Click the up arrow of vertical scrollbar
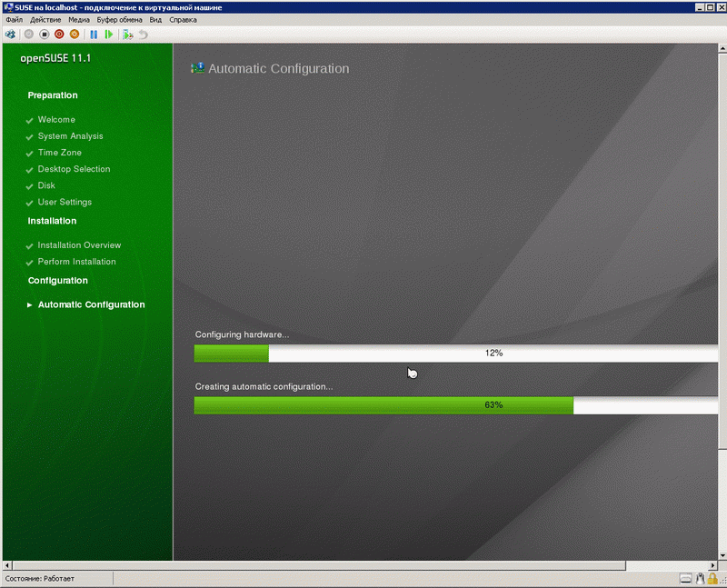Viewport: 727px width, 588px height. coord(722,48)
